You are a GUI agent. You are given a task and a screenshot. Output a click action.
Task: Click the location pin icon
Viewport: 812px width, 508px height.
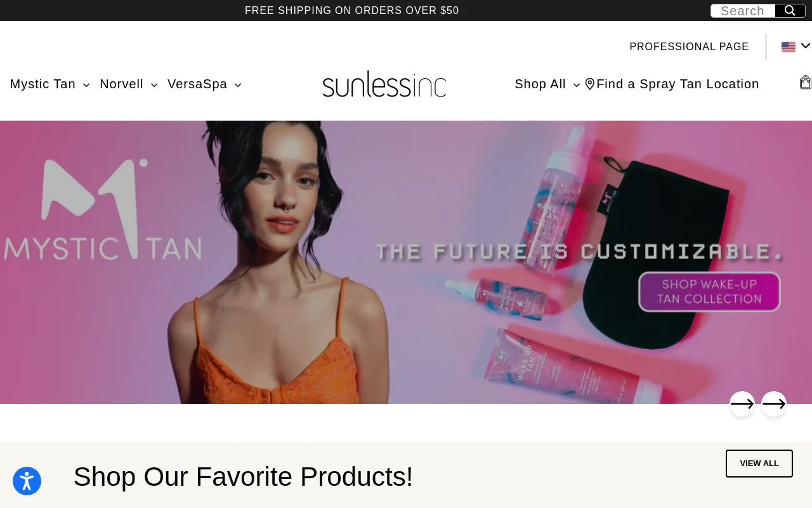(x=590, y=84)
